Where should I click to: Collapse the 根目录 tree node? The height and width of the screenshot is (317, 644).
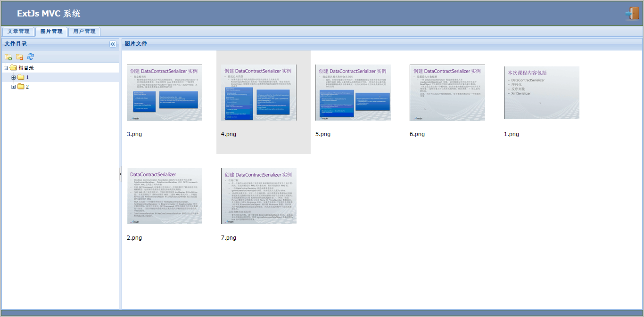(x=6, y=68)
